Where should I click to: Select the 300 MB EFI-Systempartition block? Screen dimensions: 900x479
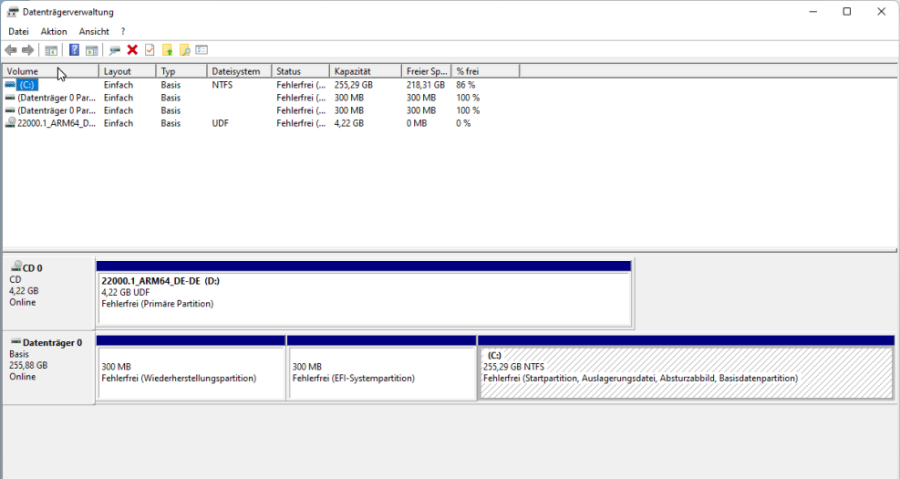(x=382, y=368)
